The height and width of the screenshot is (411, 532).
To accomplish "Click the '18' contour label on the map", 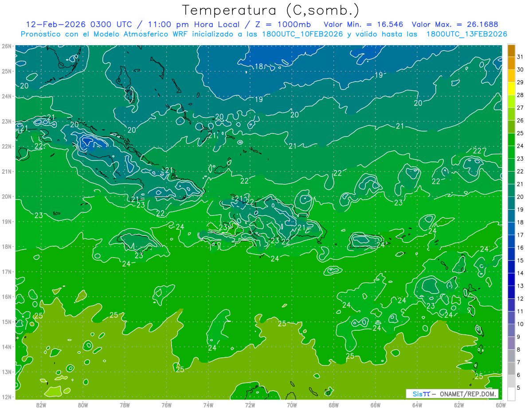I will tap(258, 67).
